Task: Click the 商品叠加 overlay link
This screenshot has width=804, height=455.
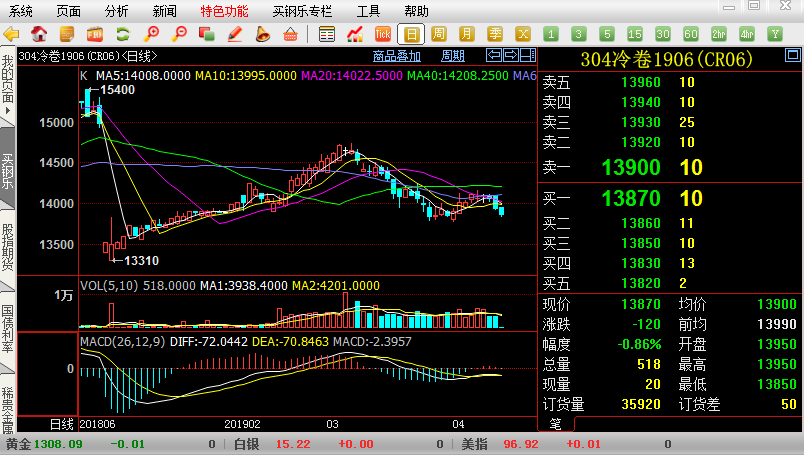Action: 397,55
